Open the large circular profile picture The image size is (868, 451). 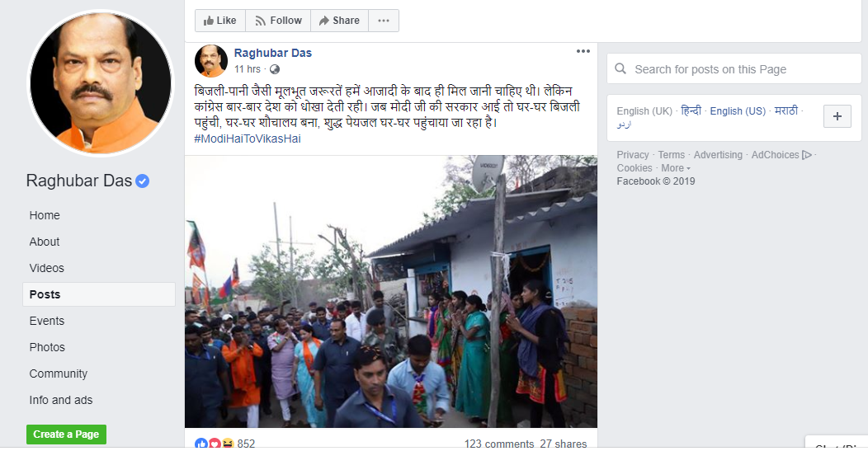point(101,83)
